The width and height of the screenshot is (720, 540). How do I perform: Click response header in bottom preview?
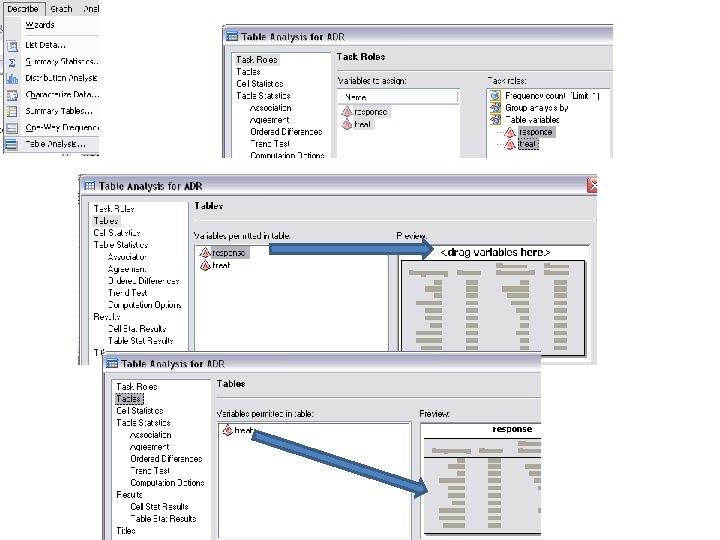[512, 429]
